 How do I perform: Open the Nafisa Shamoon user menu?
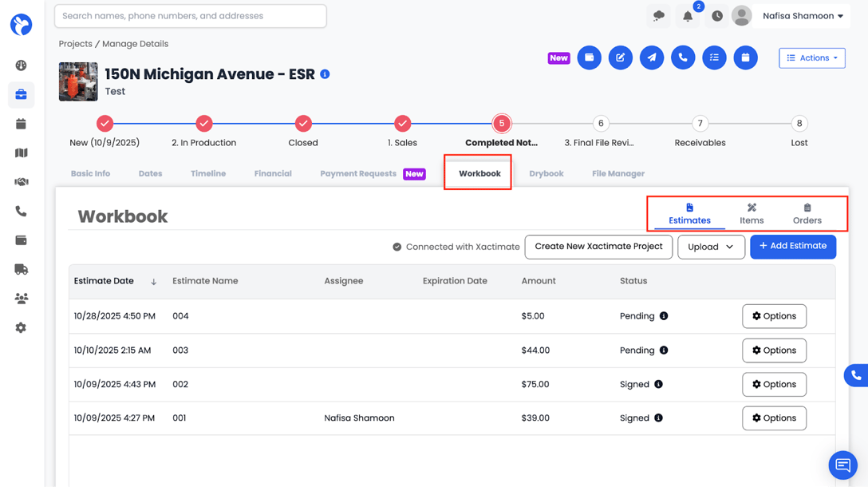(x=803, y=16)
